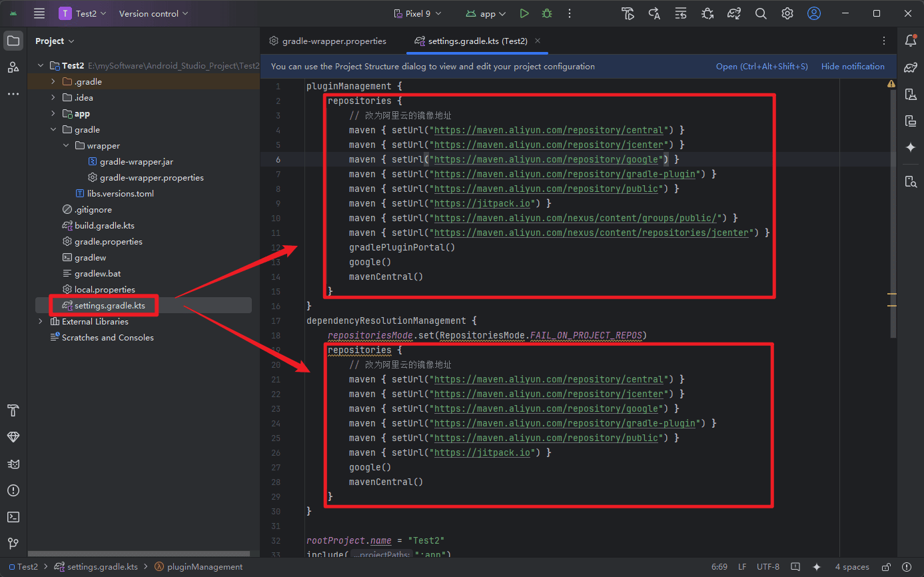Image resolution: width=924 pixels, height=577 pixels.
Task: Toggle the Project tool window button
Action: [x=13, y=41]
